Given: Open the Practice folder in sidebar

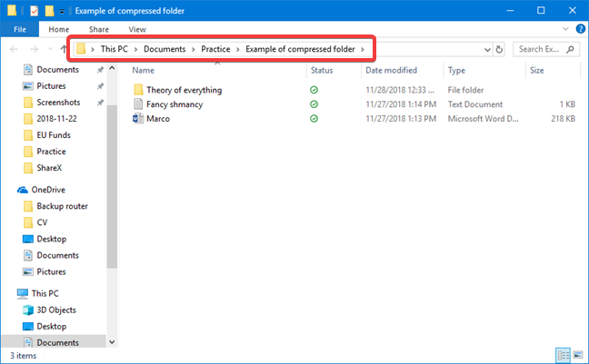Looking at the screenshot, I should point(51,152).
